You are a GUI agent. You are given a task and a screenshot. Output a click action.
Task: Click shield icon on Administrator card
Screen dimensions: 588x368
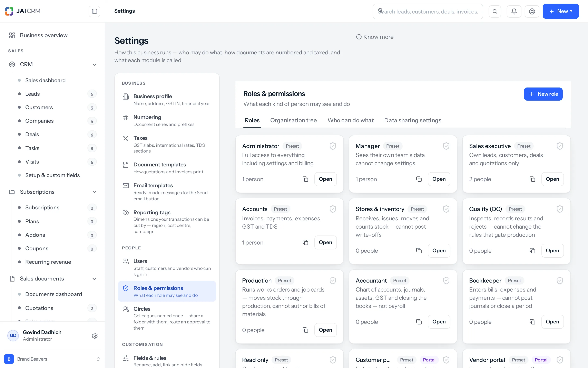(x=333, y=146)
